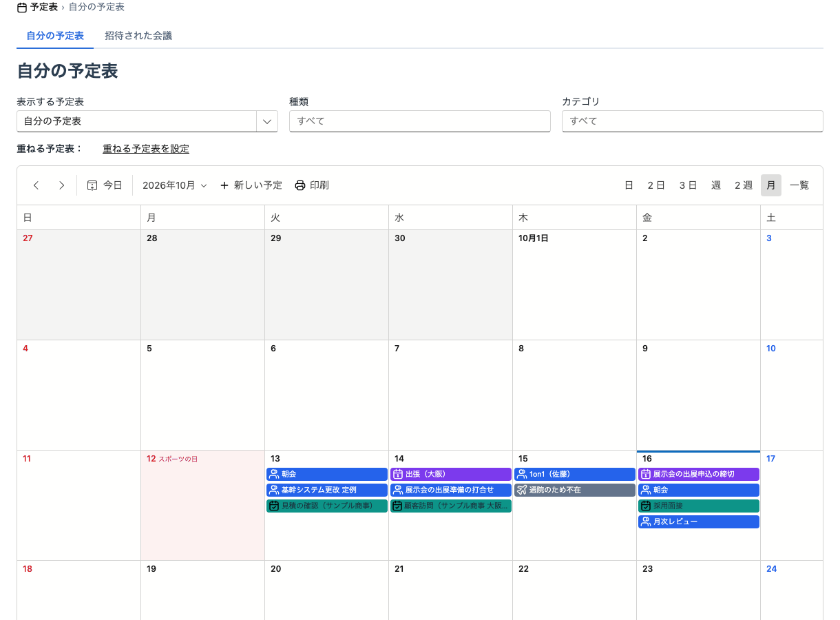Click date number 16

coord(647,459)
